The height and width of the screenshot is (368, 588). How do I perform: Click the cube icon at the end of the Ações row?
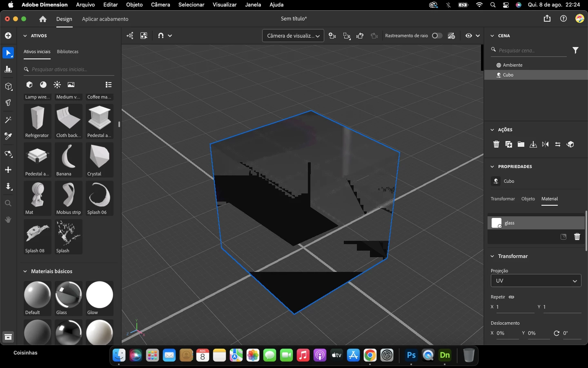pyautogui.click(x=570, y=144)
